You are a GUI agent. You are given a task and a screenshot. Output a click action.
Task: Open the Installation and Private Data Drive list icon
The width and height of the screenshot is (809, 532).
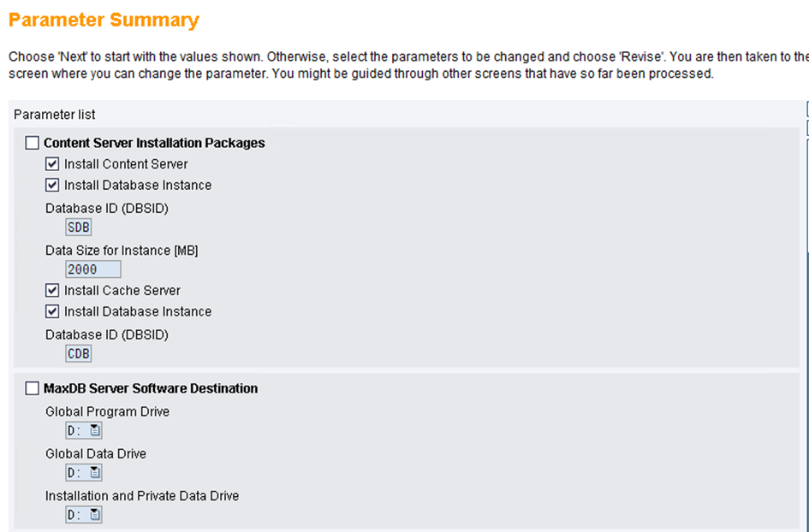94,515
